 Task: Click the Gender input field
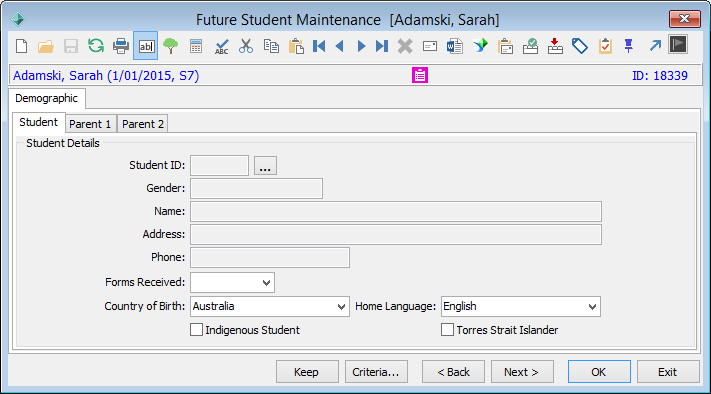click(256, 188)
